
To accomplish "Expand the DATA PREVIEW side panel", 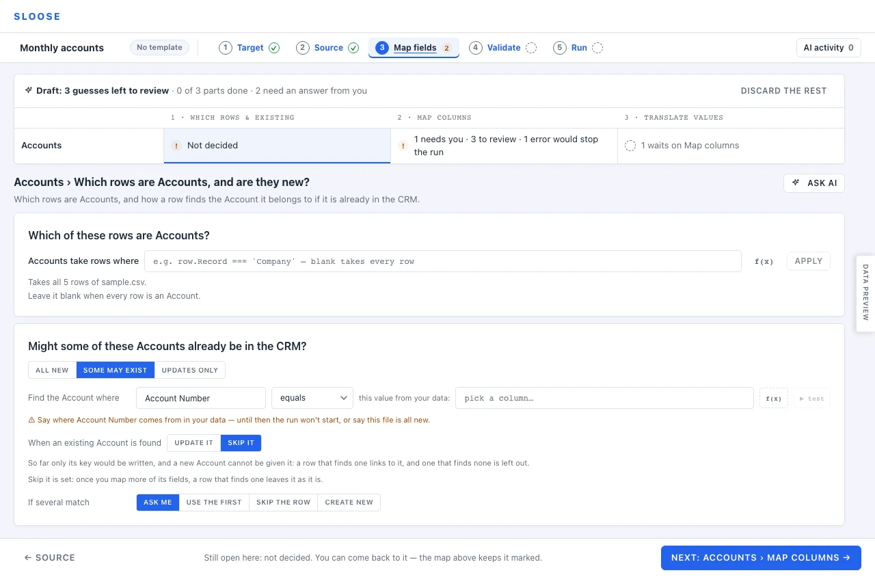I will 865,293.
